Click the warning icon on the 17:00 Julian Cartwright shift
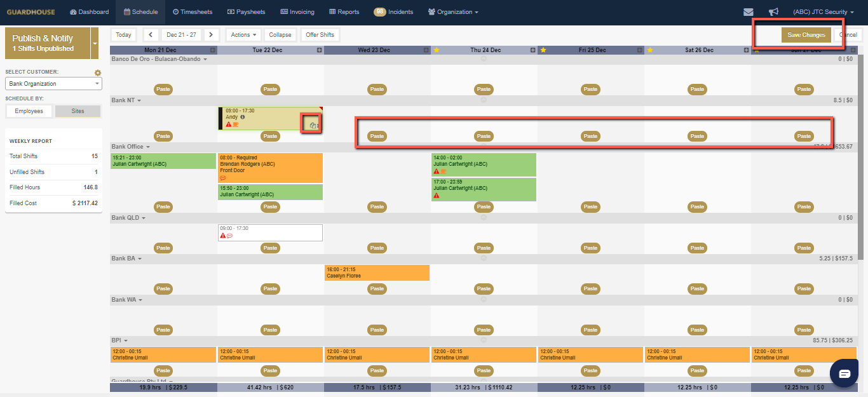The image size is (868, 397). point(437,196)
